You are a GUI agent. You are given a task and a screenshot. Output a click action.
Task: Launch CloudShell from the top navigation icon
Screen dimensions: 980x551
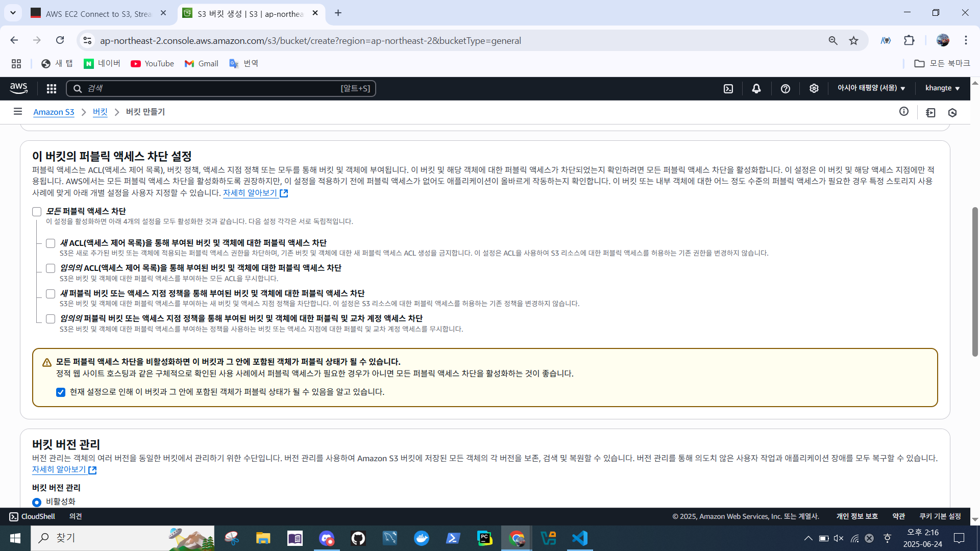[x=728, y=88]
